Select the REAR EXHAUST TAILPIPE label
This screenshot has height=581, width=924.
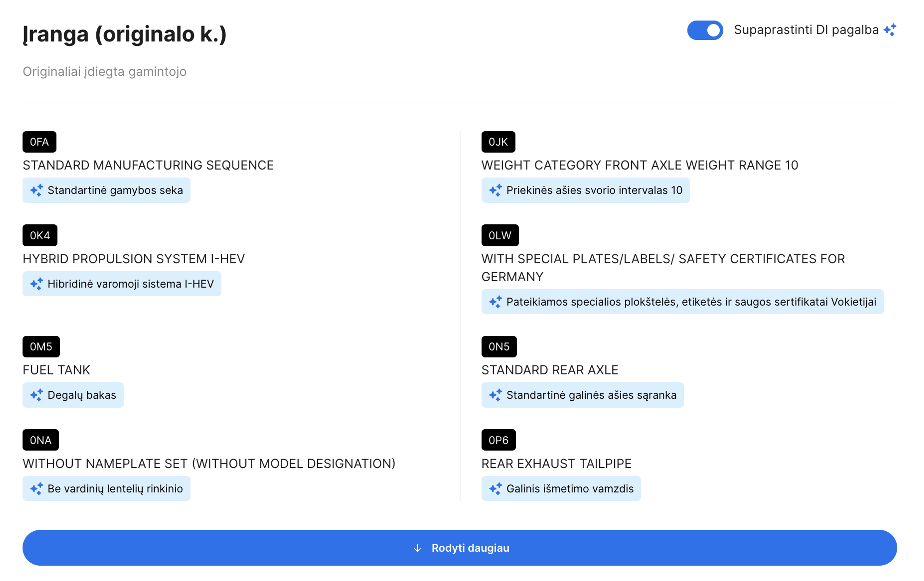pyautogui.click(x=556, y=464)
